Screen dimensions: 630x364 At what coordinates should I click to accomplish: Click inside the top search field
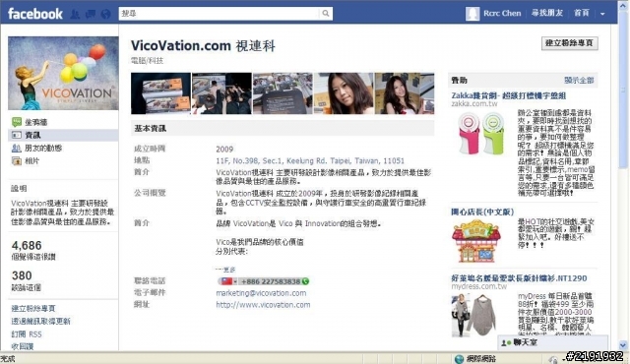point(220,13)
